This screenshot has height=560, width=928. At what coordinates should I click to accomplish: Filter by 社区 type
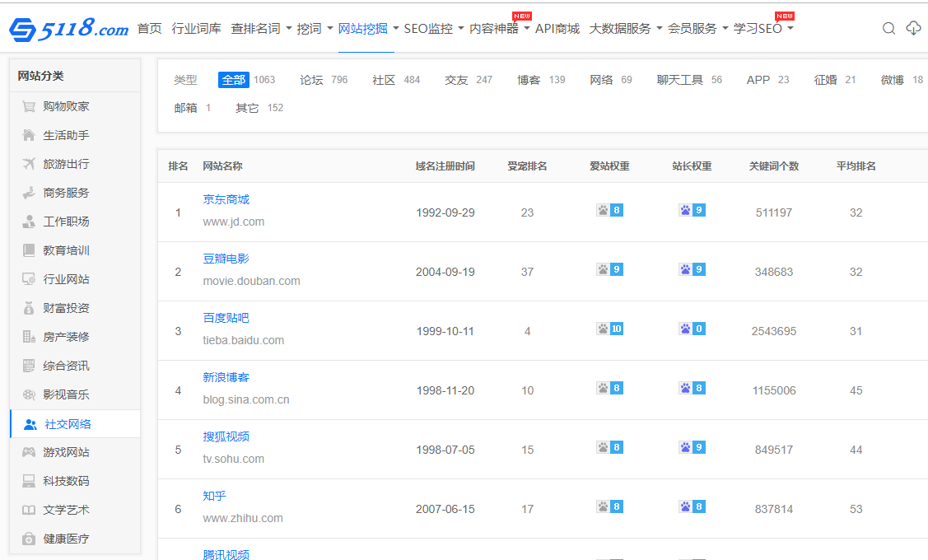click(x=384, y=80)
